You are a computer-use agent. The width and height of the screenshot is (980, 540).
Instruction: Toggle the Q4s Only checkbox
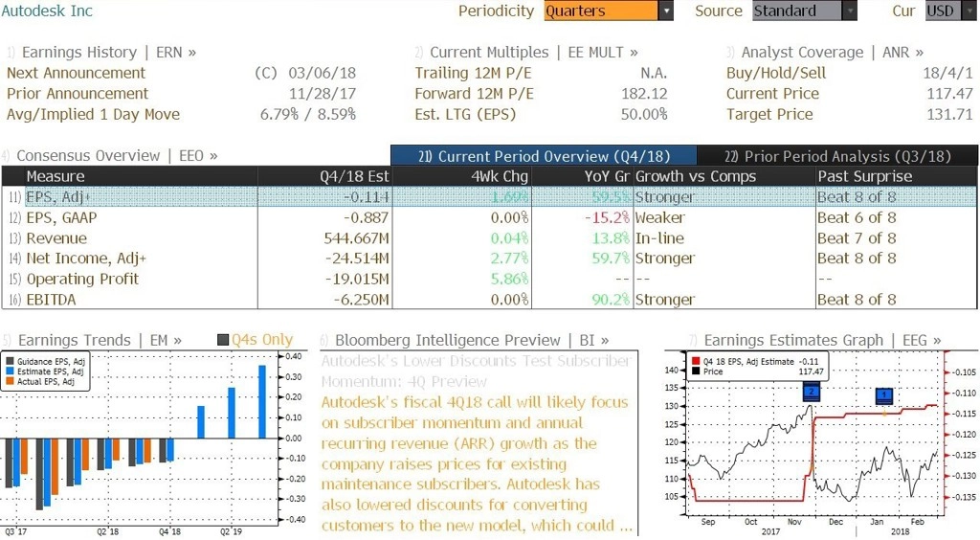222,340
